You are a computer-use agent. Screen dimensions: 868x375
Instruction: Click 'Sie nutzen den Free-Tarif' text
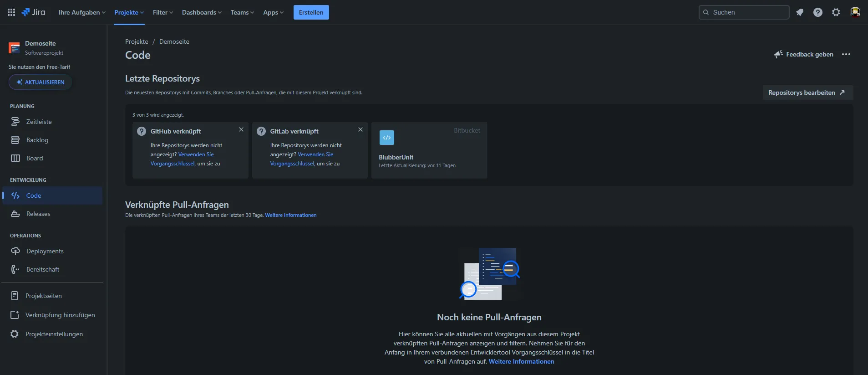point(40,67)
